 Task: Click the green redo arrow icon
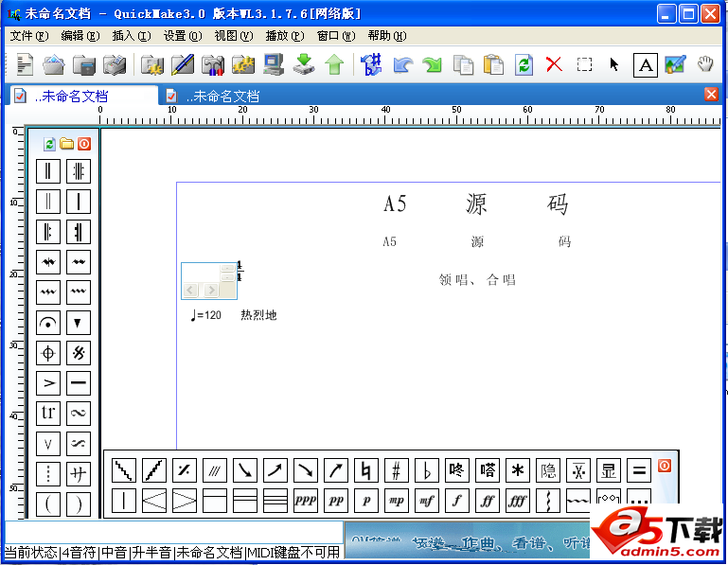pyautogui.click(x=433, y=64)
